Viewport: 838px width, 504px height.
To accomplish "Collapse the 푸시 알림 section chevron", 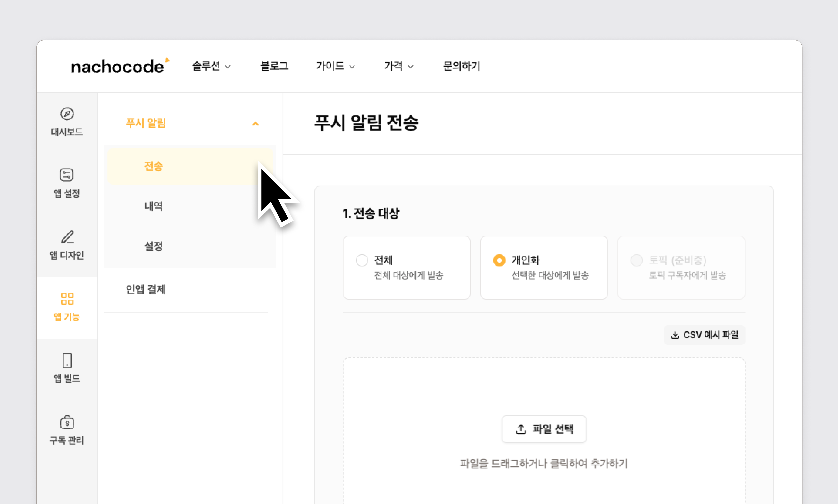I will [x=256, y=124].
